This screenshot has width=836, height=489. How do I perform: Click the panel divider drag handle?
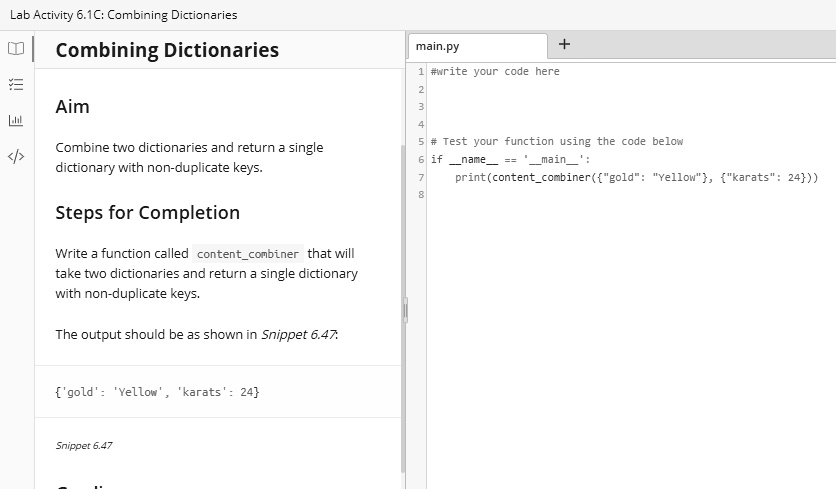coord(406,310)
